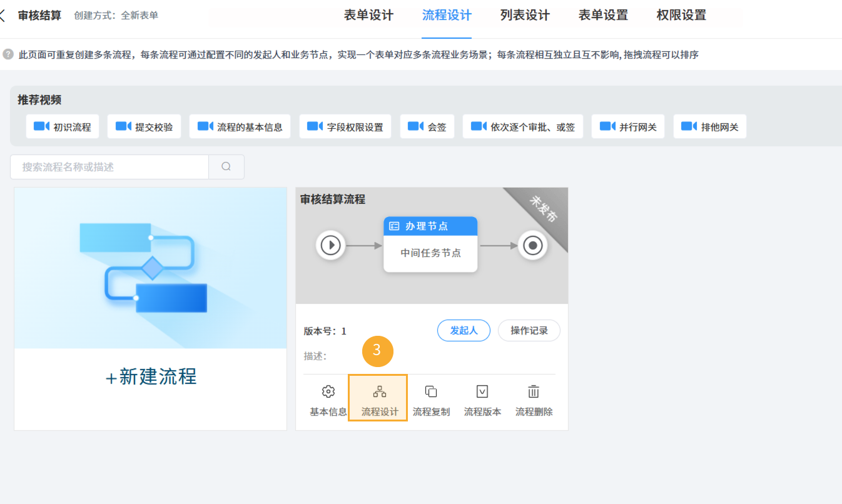
Task: Play the 提交校验 recommended video
Action: coord(145,127)
